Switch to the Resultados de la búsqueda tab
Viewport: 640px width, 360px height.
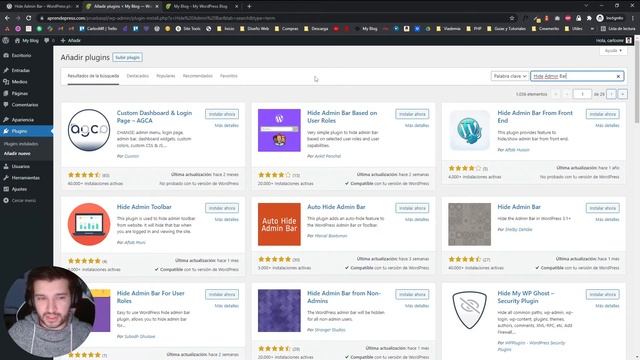(x=93, y=76)
